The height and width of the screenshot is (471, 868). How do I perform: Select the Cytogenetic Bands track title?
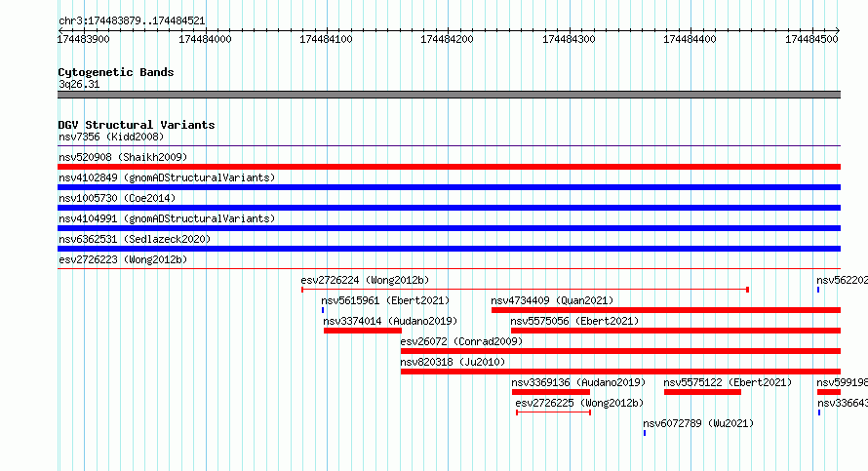[x=116, y=72]
